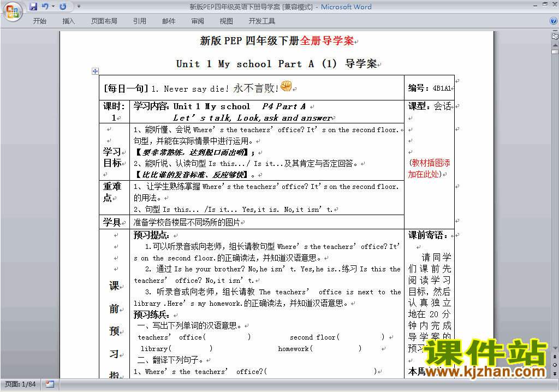Click the title 新版 PEP 四年级下册全册导学案
559x392 pixels.
pos(277,40)
